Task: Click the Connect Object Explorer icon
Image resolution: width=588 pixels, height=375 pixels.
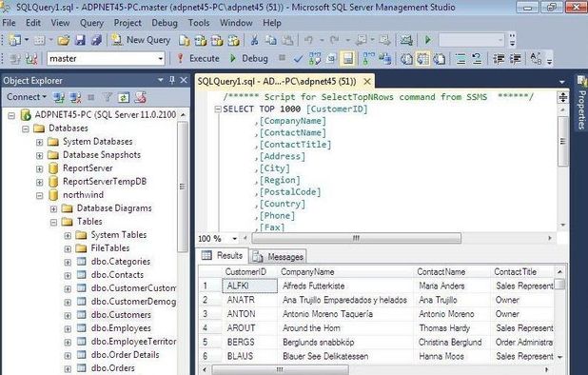Action: 58,97
